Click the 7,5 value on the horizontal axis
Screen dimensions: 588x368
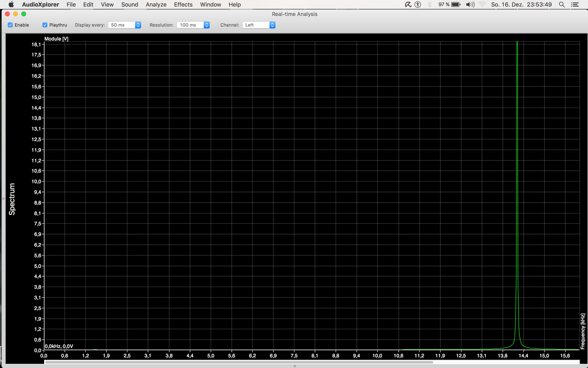pos(294,355)
